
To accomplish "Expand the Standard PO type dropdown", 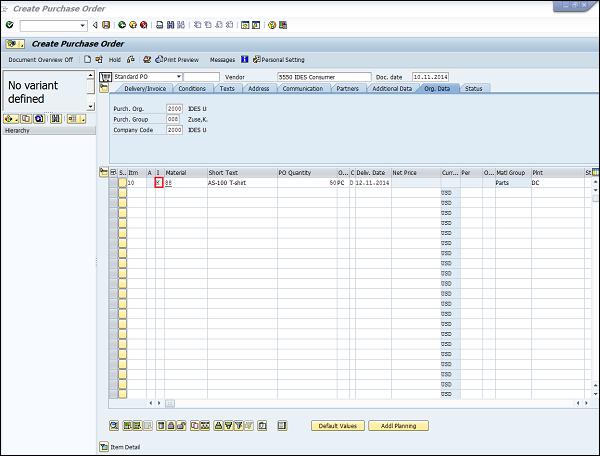I will [x=179, y=76].
